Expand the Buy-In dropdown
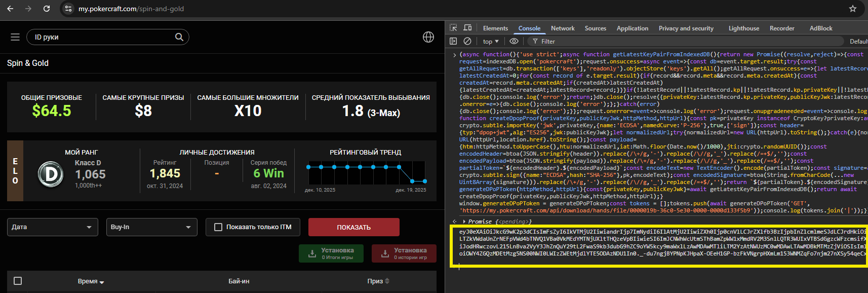This screenshot has height=293, width=868. [x=151, y=227]
